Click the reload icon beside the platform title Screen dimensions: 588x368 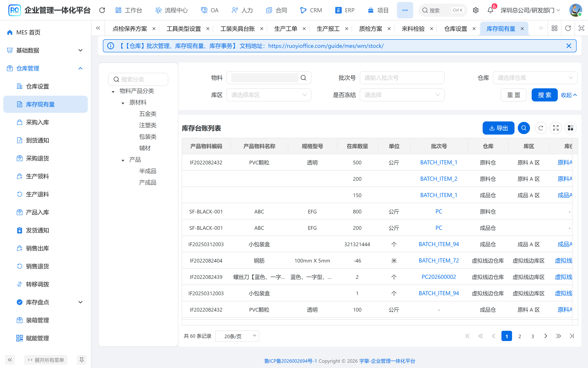(102, 10)
